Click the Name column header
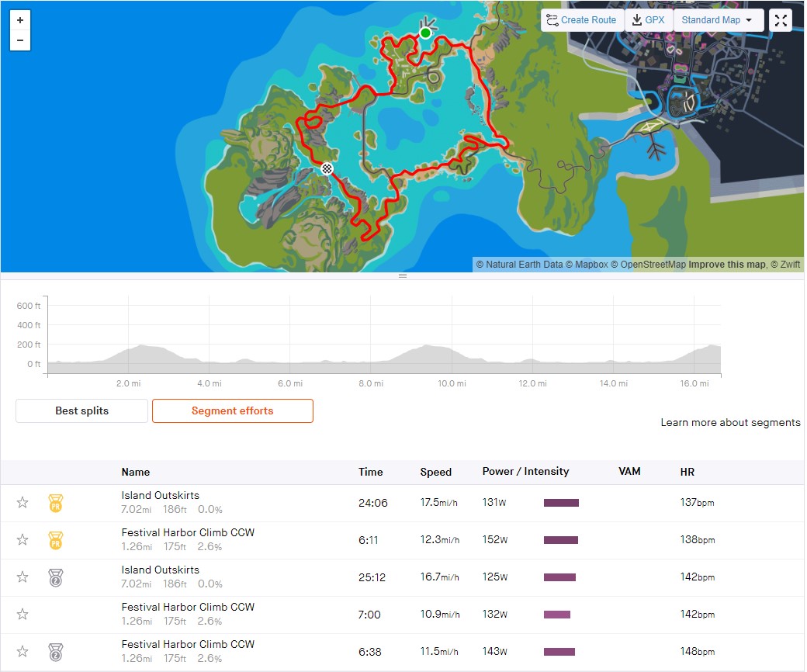 [x=136, y=473]
